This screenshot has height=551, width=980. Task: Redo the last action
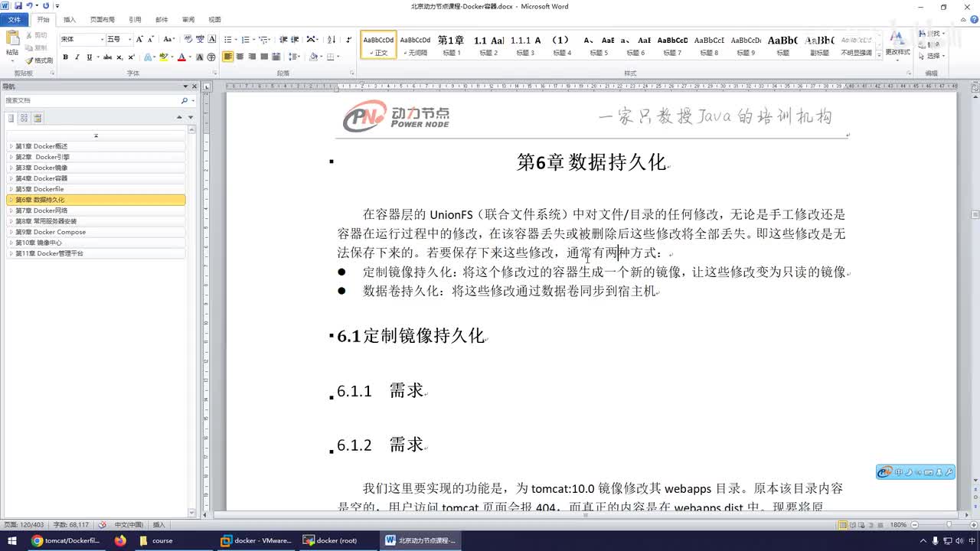click(46, 6)
